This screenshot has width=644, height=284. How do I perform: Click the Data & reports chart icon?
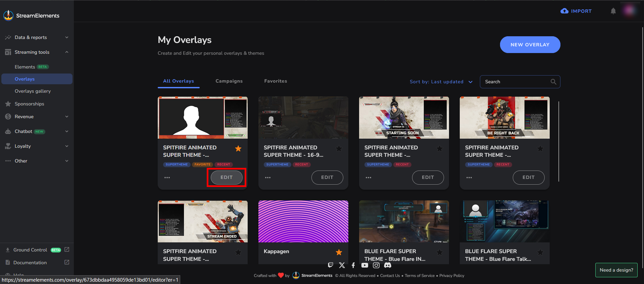(x=8, y=37)
